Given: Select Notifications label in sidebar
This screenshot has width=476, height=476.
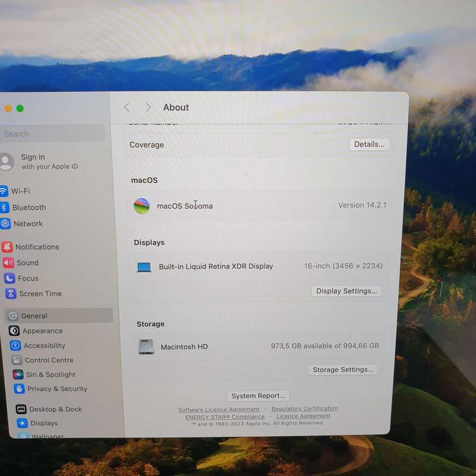Looking at the screenshot, I should pos(37,247).
